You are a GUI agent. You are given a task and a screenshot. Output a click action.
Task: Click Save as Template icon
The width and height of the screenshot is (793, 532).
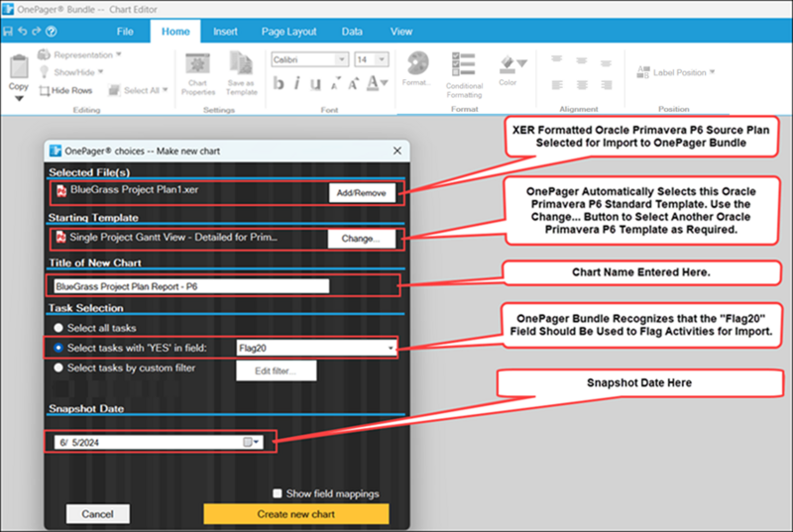241,63
